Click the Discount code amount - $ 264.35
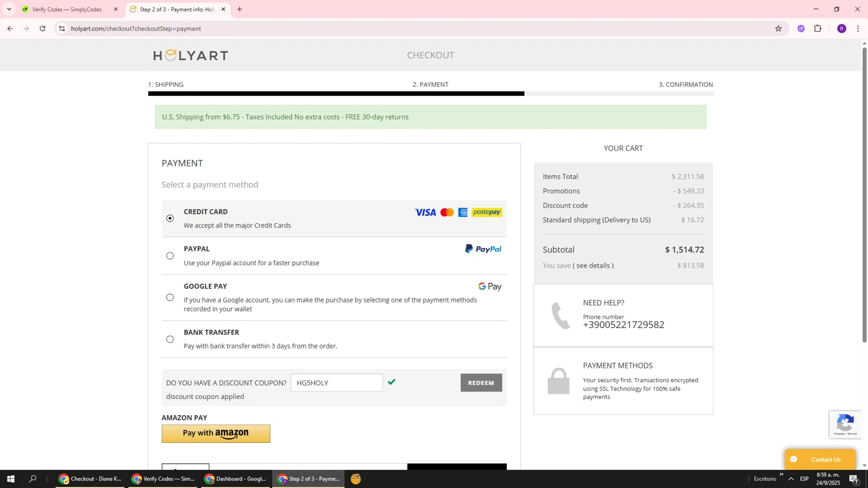 pyautogui.click(x=689, y=205)
